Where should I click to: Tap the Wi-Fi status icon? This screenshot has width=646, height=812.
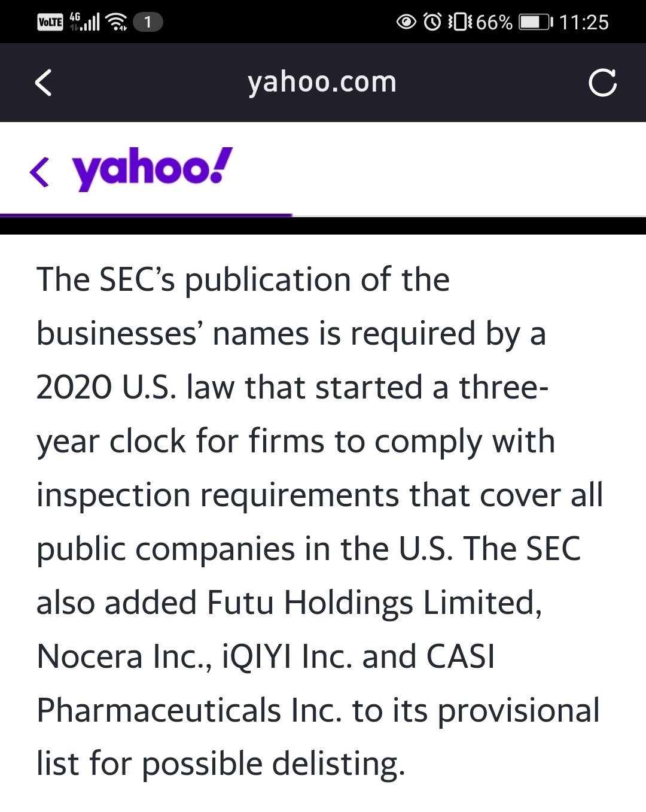point(116,22)
